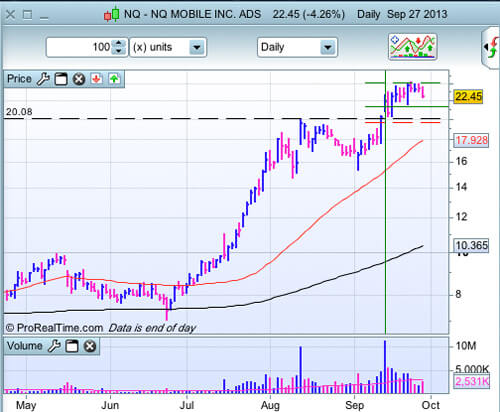Image resolution: width=500 pixels, height=412 pixels.
Task: Click the Oct label on time axis
Action: coord(431,405)
